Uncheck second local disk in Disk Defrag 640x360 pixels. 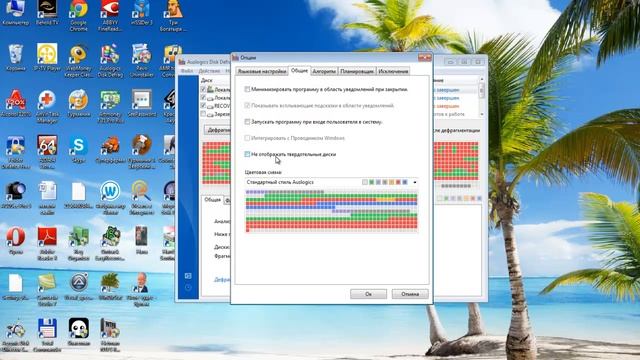tap(203, 98)
